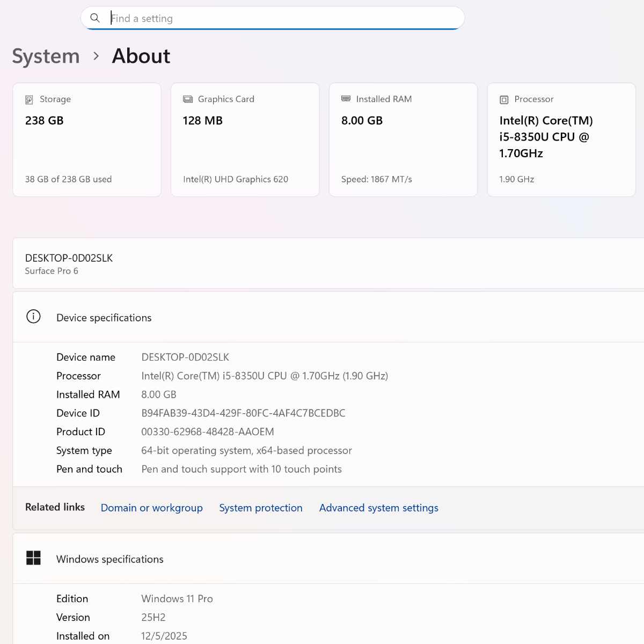Click the Graphics Card icon
Screen dimensions: 644x644
[x=188, y=99]
